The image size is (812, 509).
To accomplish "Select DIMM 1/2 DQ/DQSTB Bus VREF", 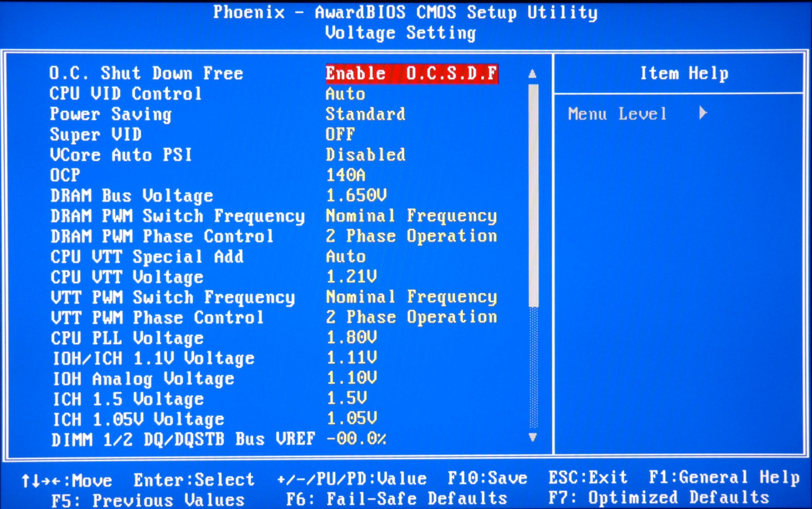I will click(x=183, y=439).
